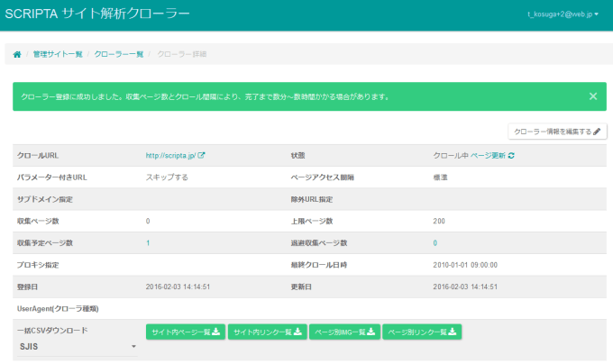
Task: Click the 巡避収集ページ数 value 0 link
Action: pyautogui.click(x=435, y=243)
